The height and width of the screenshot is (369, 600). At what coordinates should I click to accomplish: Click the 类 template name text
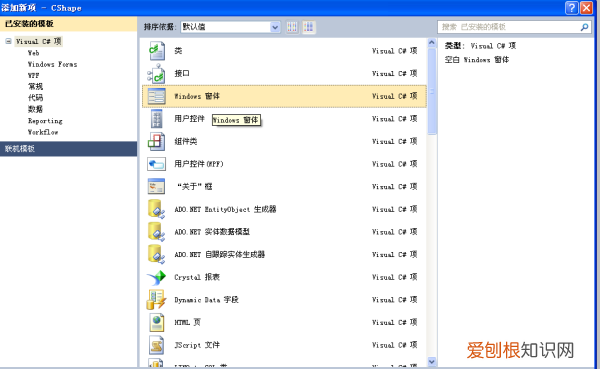point(178,51)
